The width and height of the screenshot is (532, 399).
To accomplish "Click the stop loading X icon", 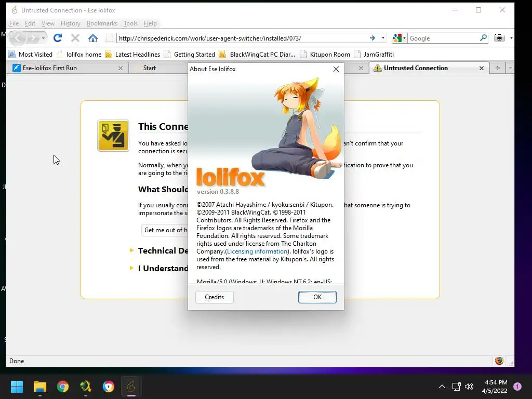I will [x=75, y=38].
